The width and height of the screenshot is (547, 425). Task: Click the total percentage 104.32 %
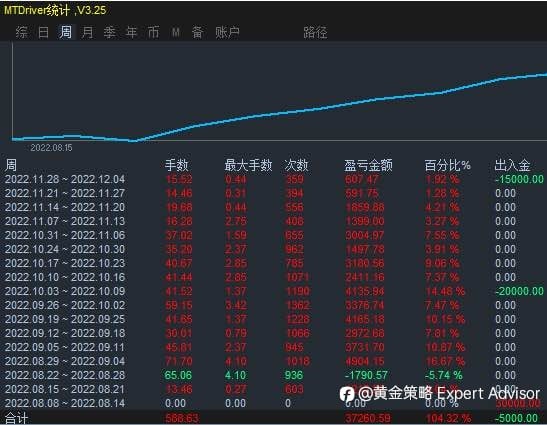448,418
